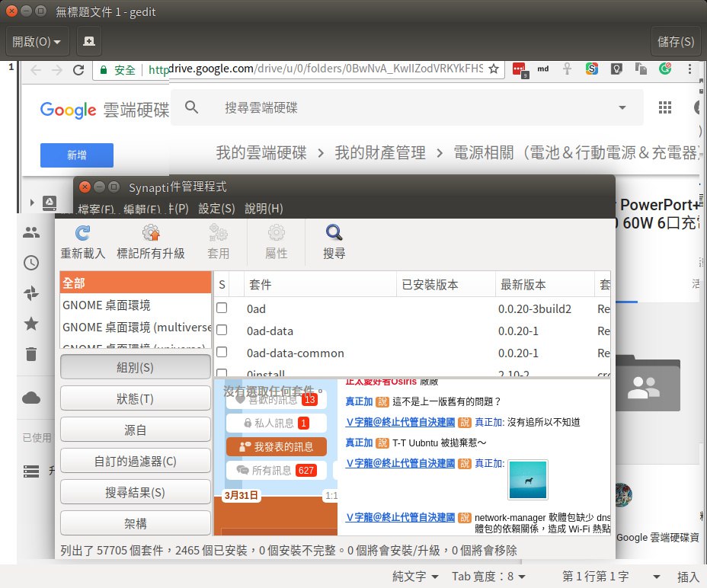Toggle checkbox for package 0ad-data-common

(x=222, y=352)
